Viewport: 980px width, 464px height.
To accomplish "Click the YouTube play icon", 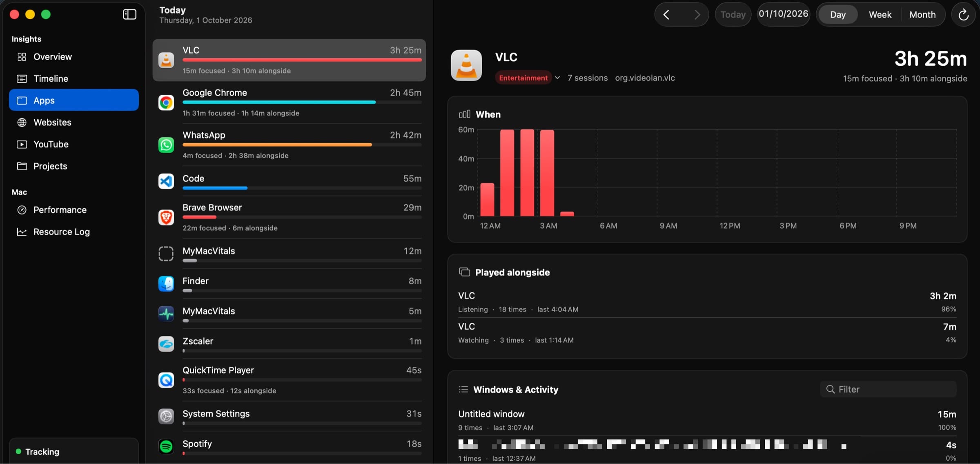I will pos(22,144).
